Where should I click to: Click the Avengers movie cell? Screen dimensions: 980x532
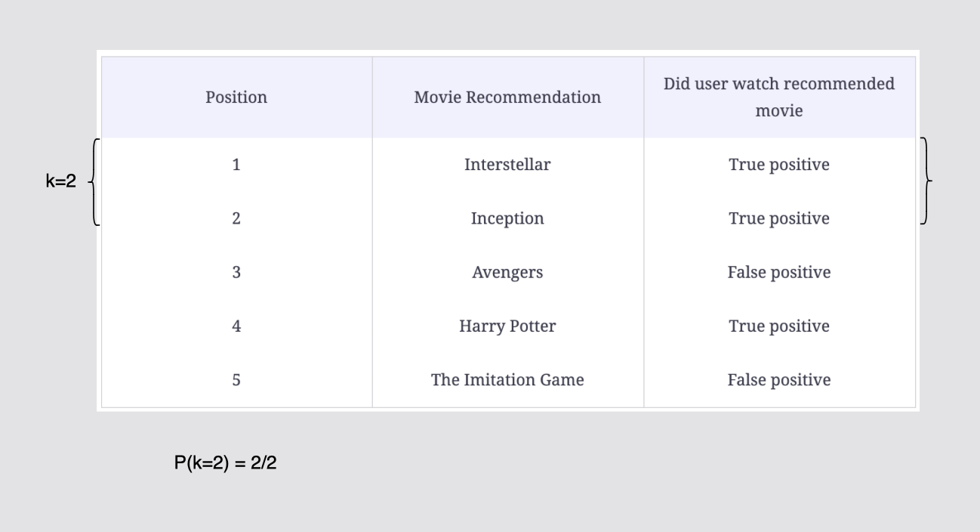tap(507, 272)
